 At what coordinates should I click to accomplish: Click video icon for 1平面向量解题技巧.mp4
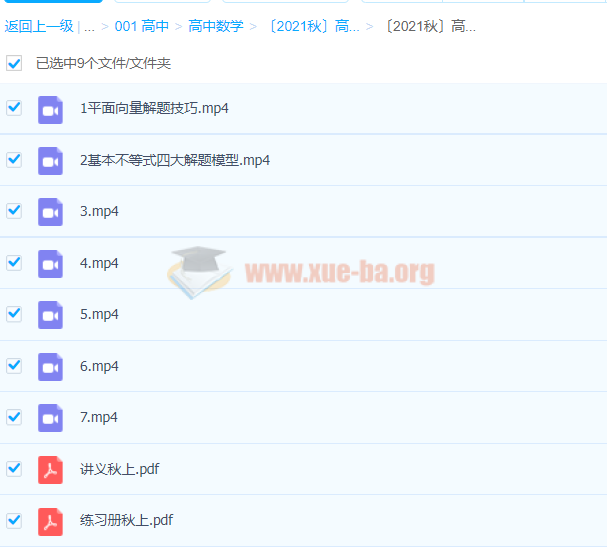point(50,109)
